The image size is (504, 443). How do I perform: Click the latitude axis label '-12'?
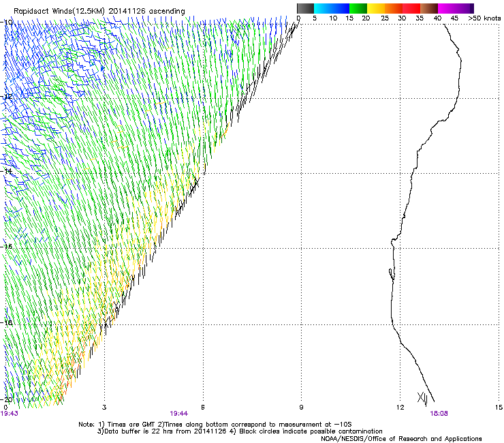coord(7,97)
